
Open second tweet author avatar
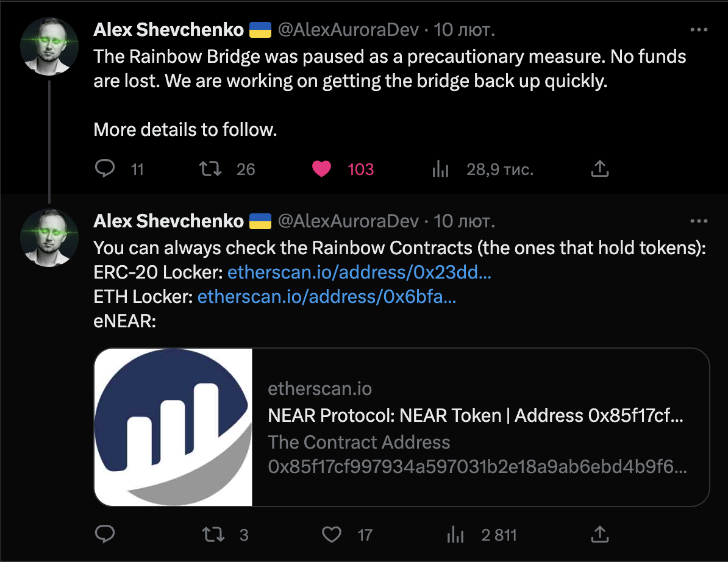49,238
